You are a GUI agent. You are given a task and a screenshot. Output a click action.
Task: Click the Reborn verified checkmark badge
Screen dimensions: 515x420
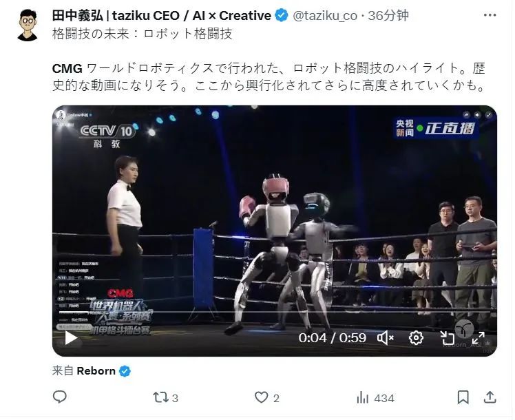pos(125,371)
